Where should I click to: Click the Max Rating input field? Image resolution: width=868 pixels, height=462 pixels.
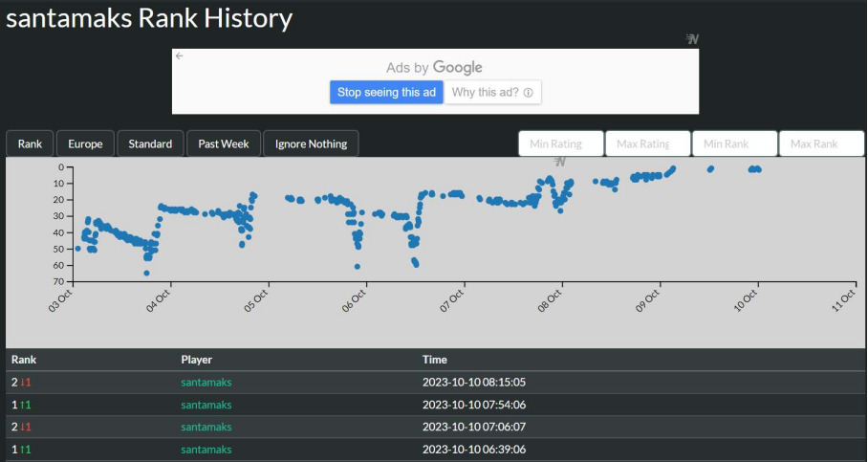coord(647,143)
